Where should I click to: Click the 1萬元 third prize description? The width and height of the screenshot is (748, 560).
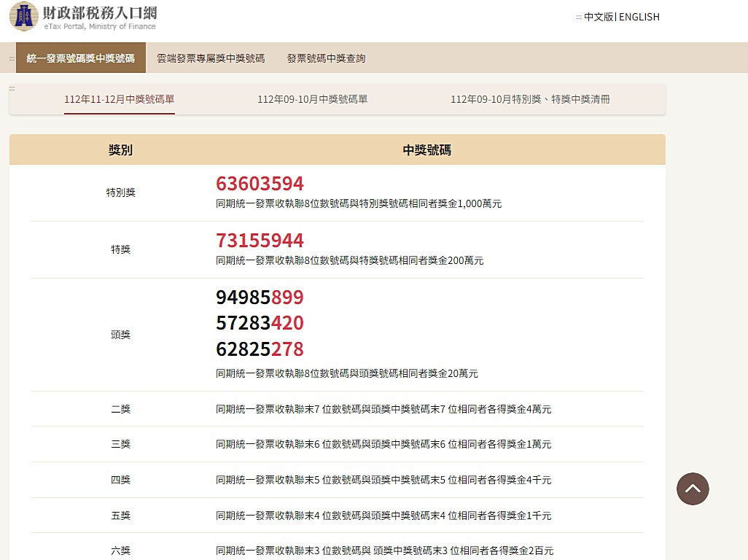pos(383,444)
